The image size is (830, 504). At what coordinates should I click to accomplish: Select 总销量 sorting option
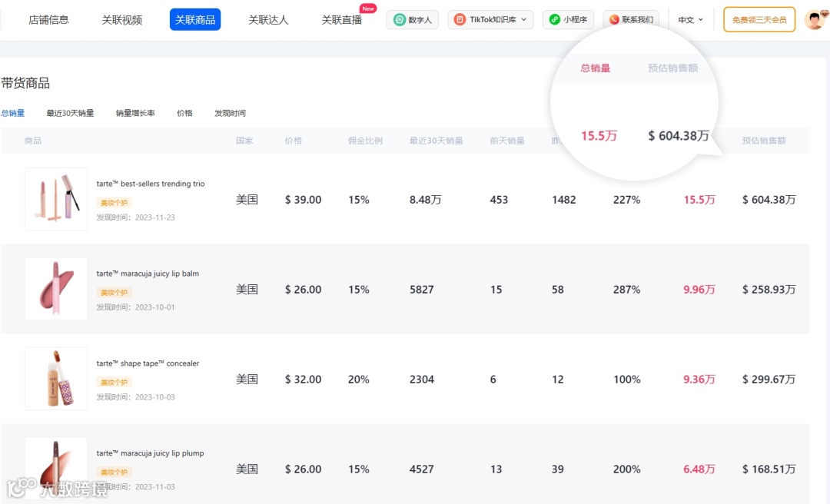point(13,112)
